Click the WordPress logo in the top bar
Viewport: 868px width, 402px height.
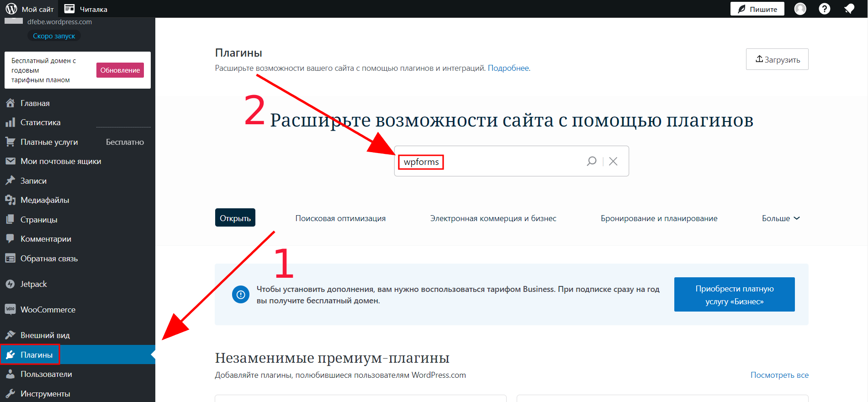11,9
